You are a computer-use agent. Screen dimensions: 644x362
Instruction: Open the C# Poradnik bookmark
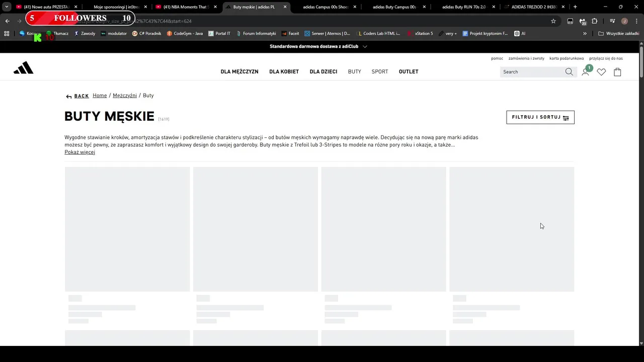[x=147, y=33]
